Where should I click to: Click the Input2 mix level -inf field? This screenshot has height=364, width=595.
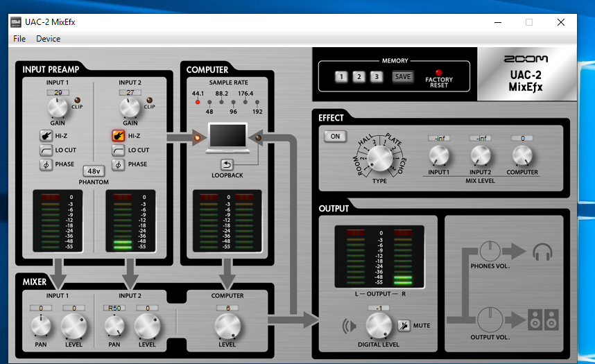coord(481,138)
